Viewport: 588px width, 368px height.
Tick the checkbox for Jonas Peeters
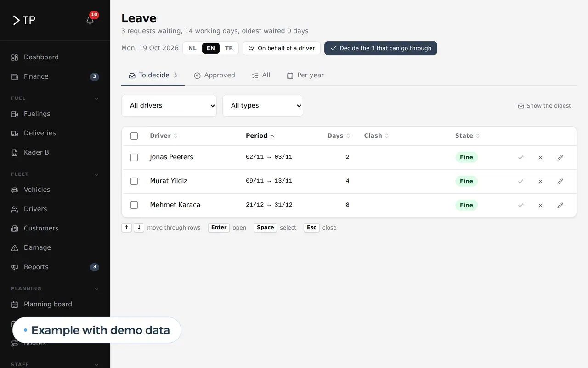tap(134, 157)
